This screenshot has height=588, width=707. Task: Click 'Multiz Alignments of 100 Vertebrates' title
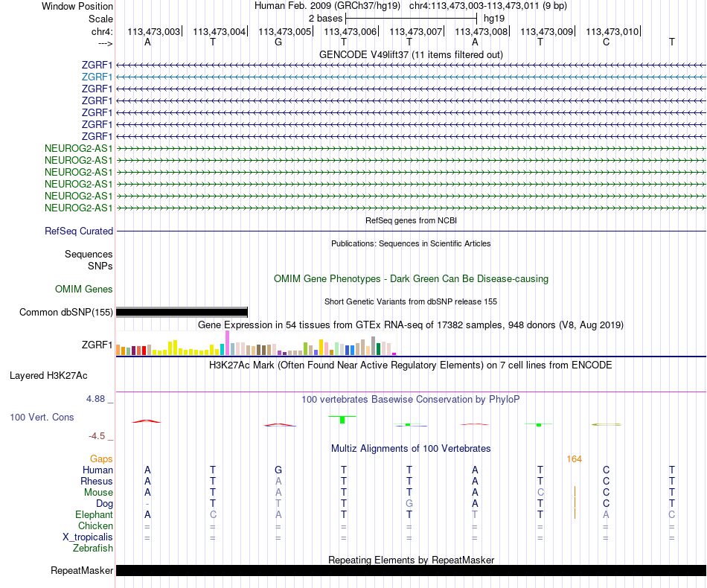411,448
